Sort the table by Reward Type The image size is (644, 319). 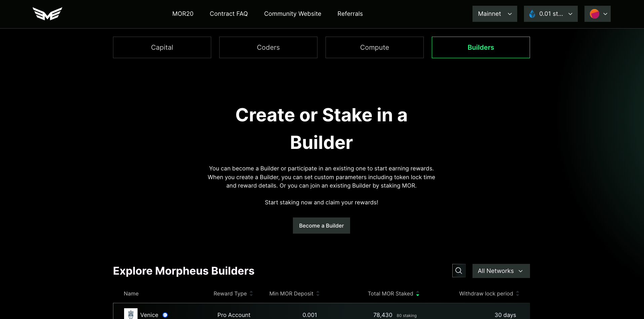point(233,293)
